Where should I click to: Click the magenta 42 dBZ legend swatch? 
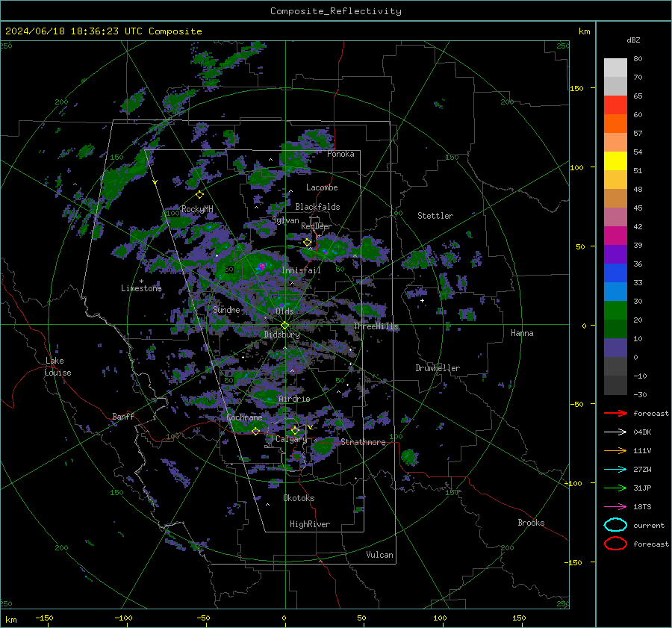click(x=615, y=235)
